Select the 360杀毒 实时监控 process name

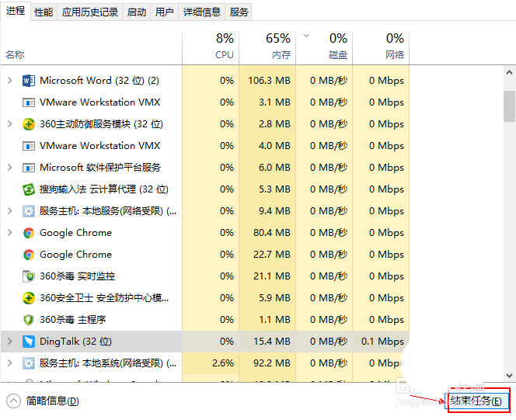pos(78,276)
